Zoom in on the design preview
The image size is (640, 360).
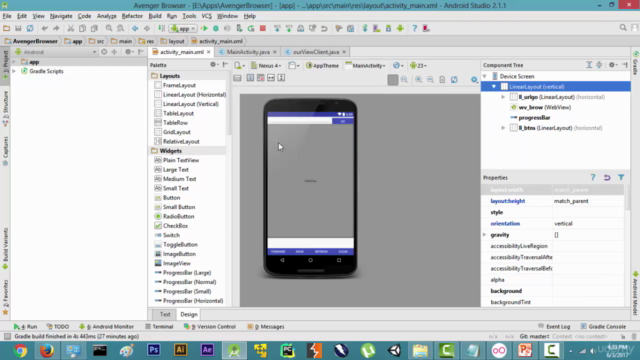[419, 80]
